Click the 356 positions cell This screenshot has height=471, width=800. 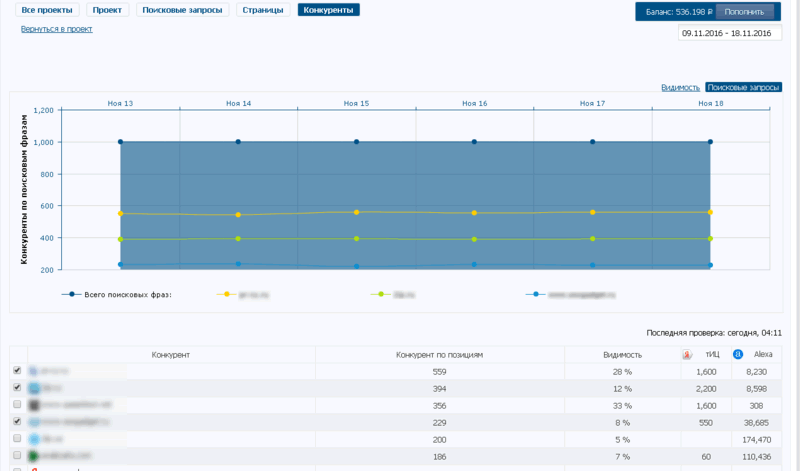pyautogui.click(x=439, y=406)
